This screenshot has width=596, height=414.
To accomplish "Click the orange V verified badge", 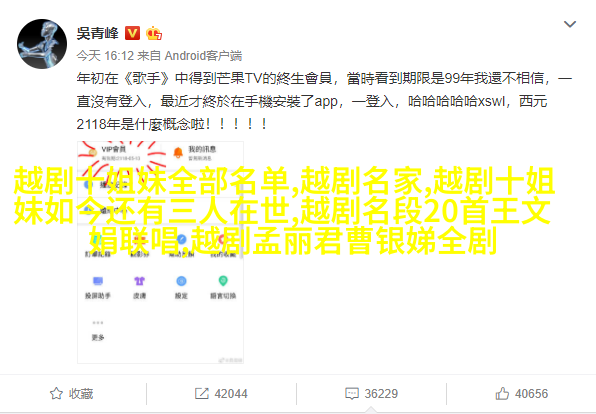I will pyautogui.click(x=132, y=33).
